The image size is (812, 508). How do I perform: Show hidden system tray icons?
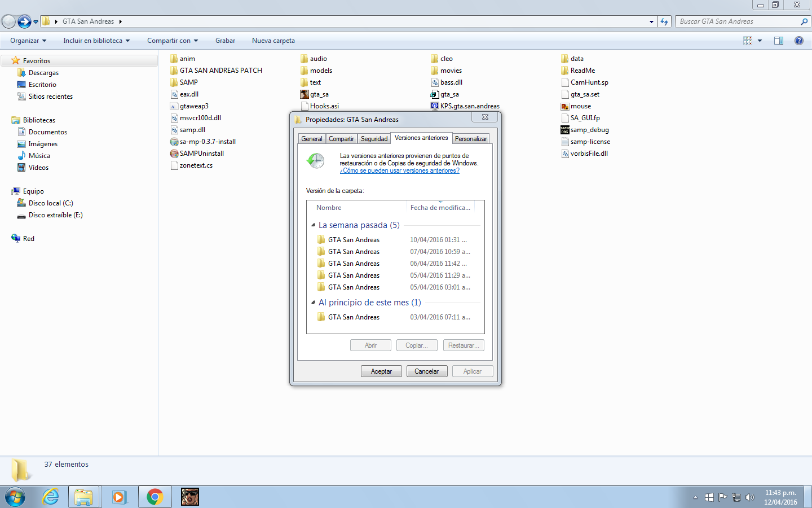695,497
